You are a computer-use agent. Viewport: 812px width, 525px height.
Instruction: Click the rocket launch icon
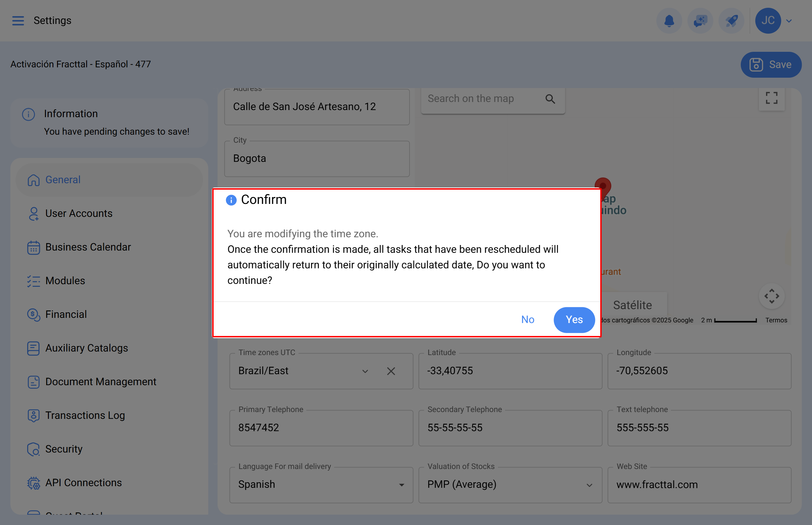pos(731,20)
